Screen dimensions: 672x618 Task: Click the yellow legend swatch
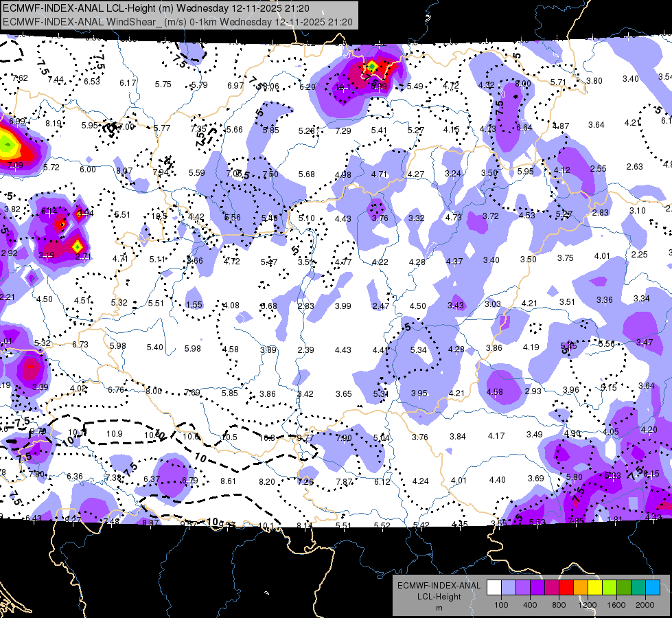click(x=595, y=588)
